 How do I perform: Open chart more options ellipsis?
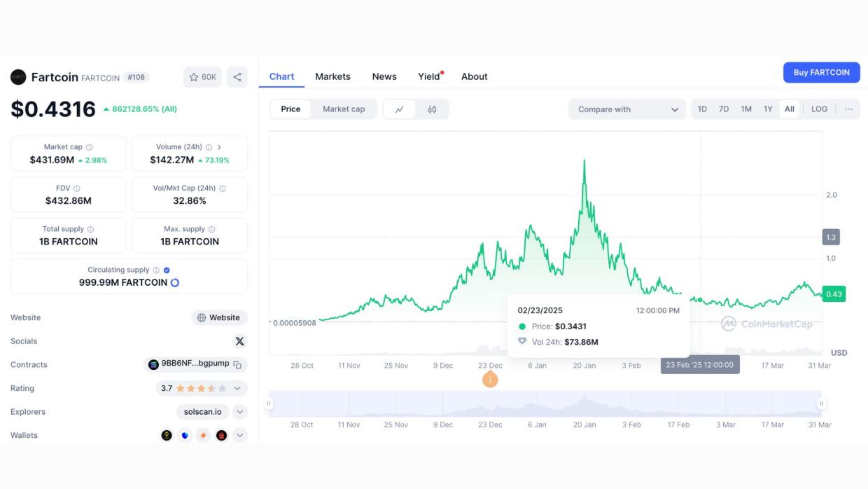click(x=849, y=109)
